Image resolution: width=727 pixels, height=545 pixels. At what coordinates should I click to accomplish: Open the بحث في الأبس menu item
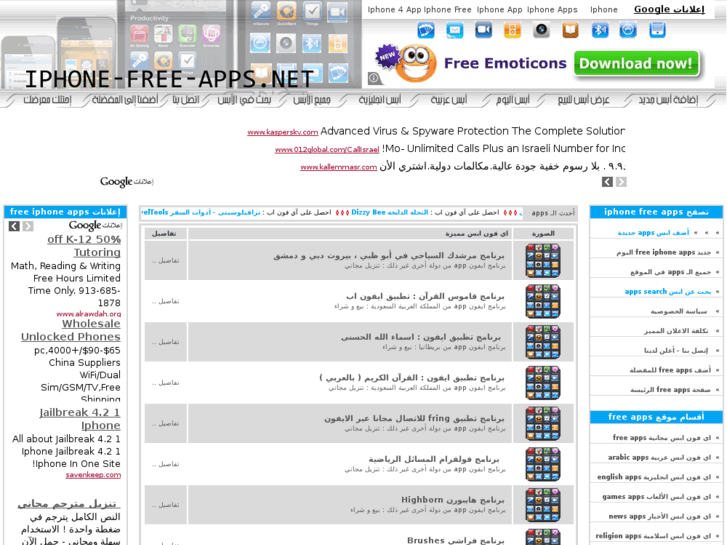pyautogui.click(x=244, y=100)
